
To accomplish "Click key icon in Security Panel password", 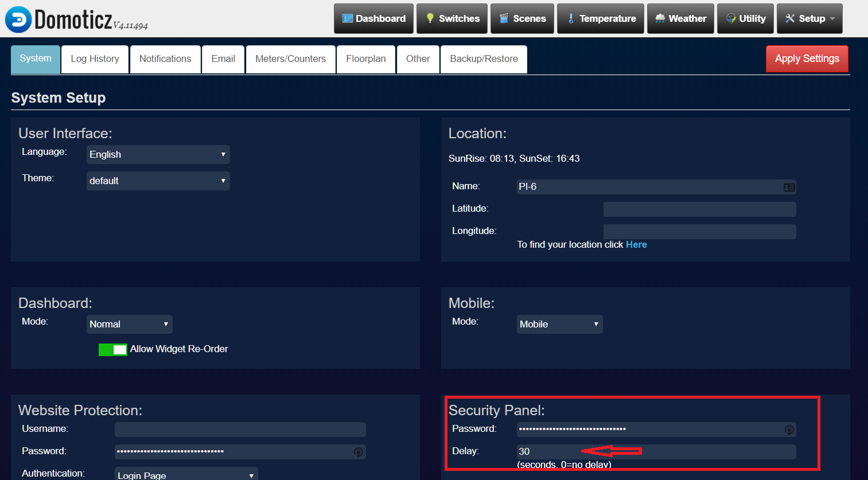I will coord(789,430).
